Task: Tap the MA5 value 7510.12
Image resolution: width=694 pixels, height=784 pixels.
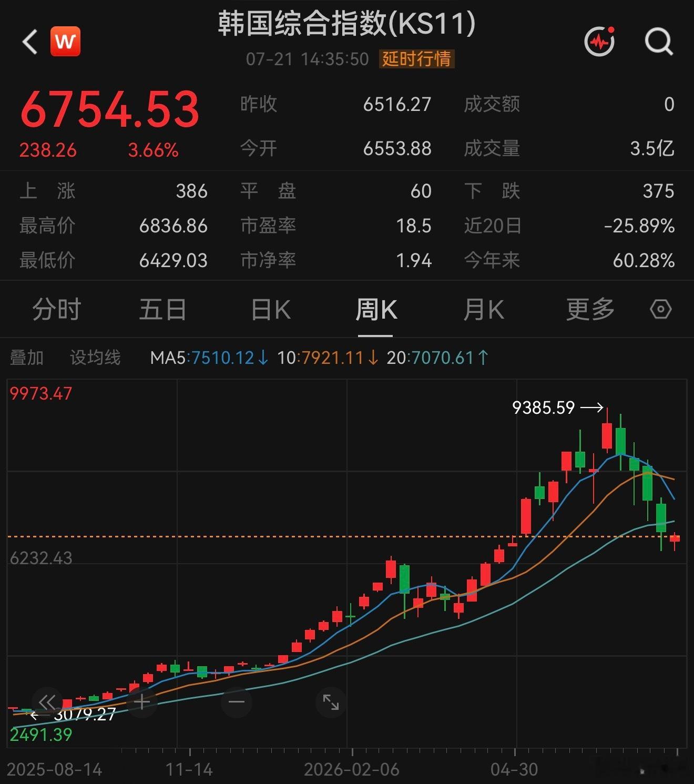Action: pyautogui.click(x=223, y=358)
